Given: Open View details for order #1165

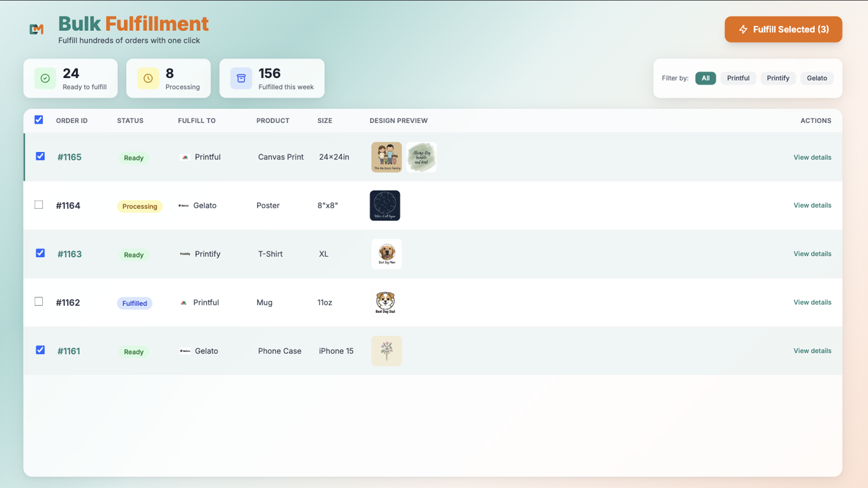Looking at the screenshot, I should (812, 157).
